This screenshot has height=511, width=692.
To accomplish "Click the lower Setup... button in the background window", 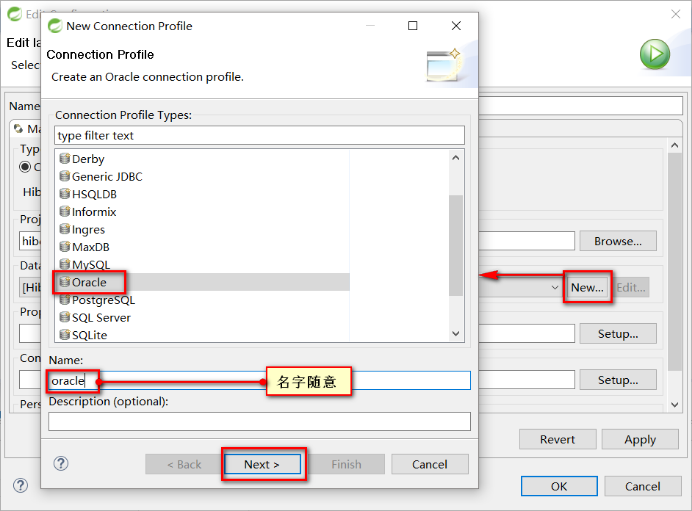I will 618,380.
